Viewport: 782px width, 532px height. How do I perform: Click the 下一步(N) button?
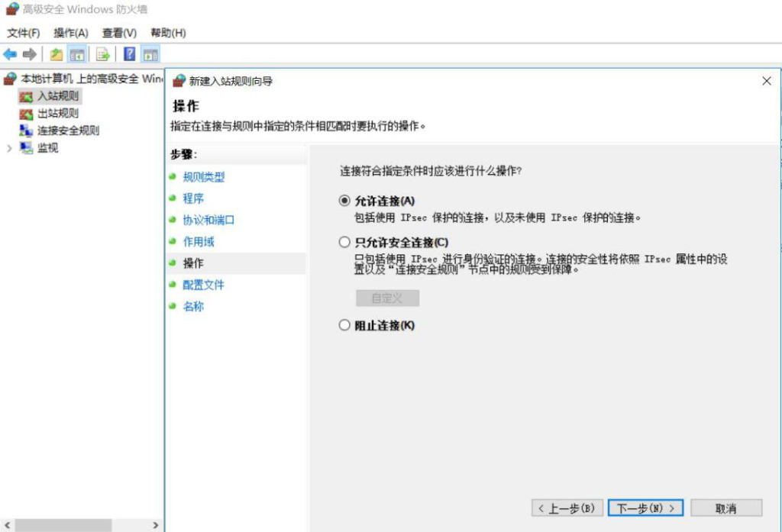645,508
